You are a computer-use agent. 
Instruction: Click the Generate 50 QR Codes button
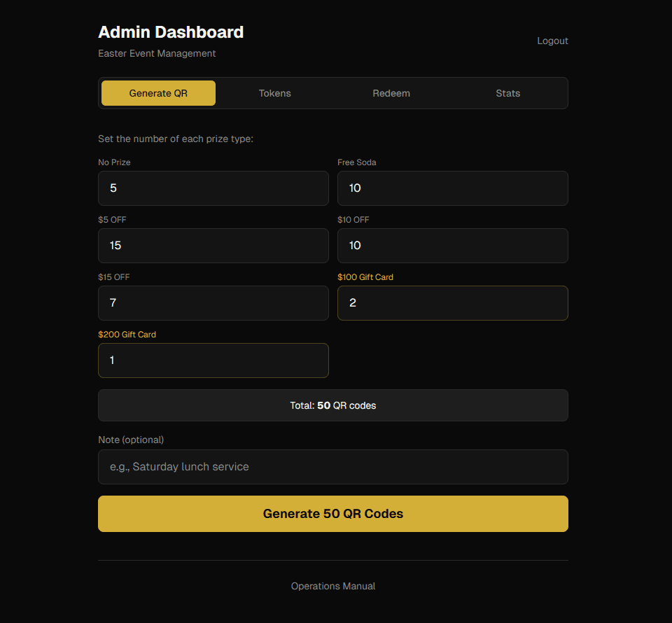tap(332, 513)
